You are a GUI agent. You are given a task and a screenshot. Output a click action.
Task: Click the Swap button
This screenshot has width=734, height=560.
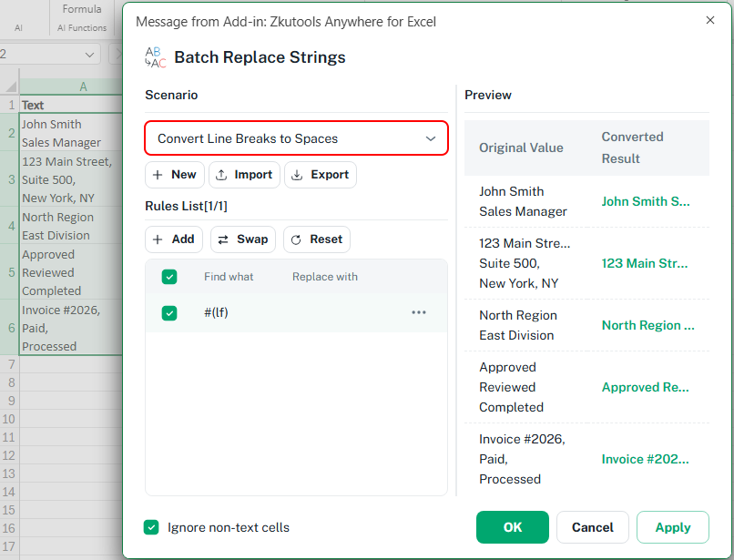click(243, 239)
